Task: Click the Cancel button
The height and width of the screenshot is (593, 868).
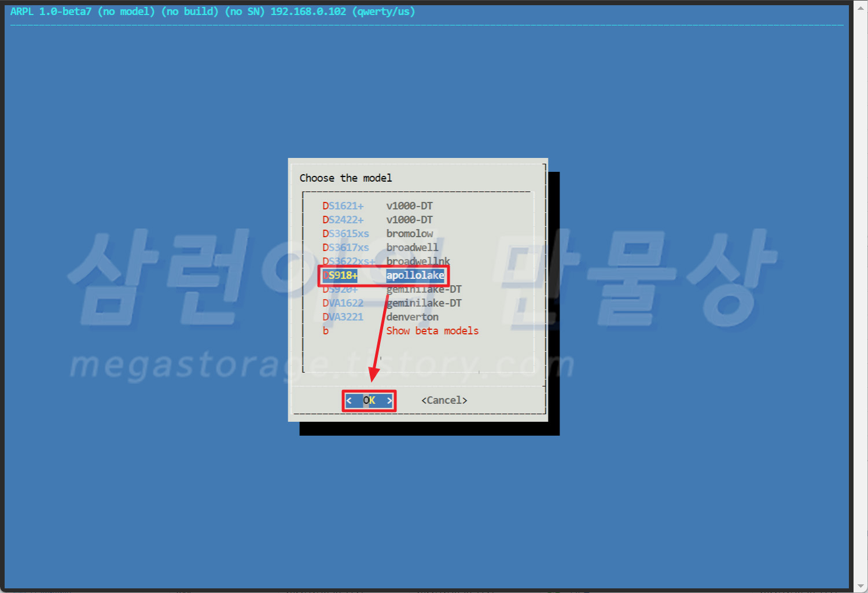Action: point(444,400)
